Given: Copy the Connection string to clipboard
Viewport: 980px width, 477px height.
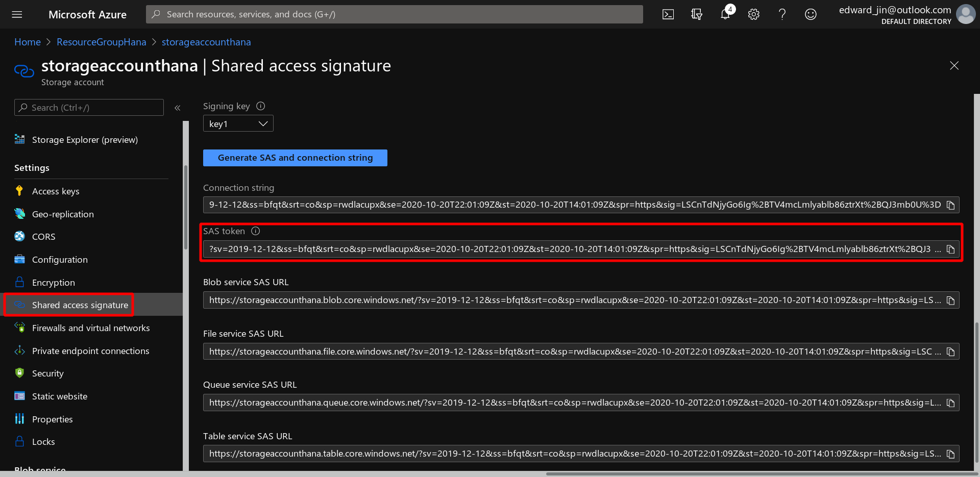Looking at the screenshot, I should pyautogui.click(x=950, y=205).
